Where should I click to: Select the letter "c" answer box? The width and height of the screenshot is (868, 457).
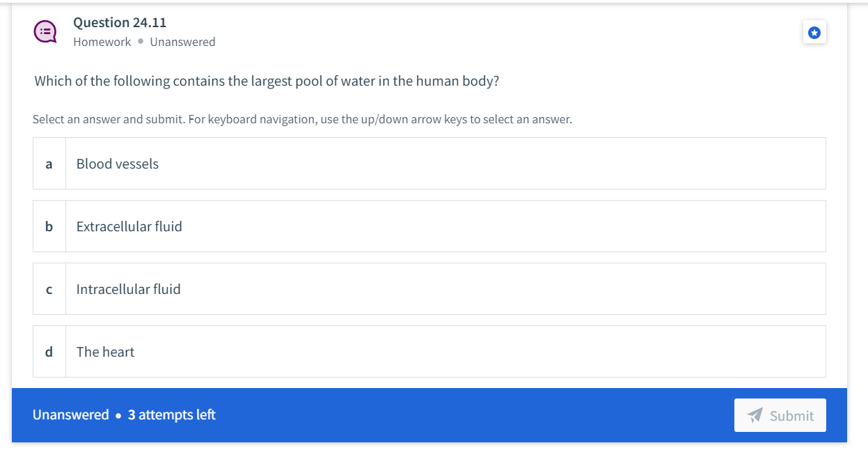coord(49,289)
